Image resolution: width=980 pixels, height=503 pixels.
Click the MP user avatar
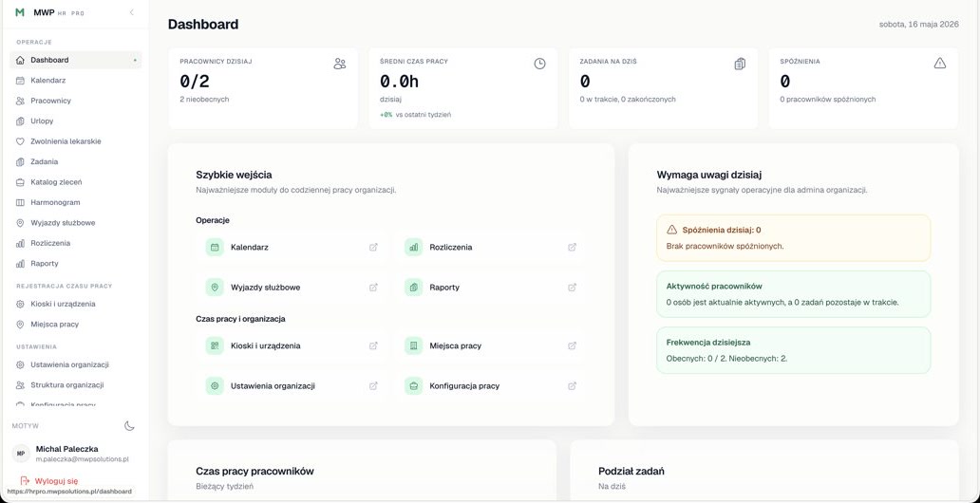coord(21,454)
